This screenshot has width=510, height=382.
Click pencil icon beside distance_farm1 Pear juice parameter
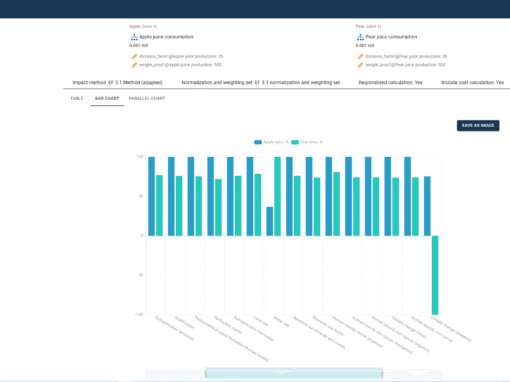(x=360, y=57)
